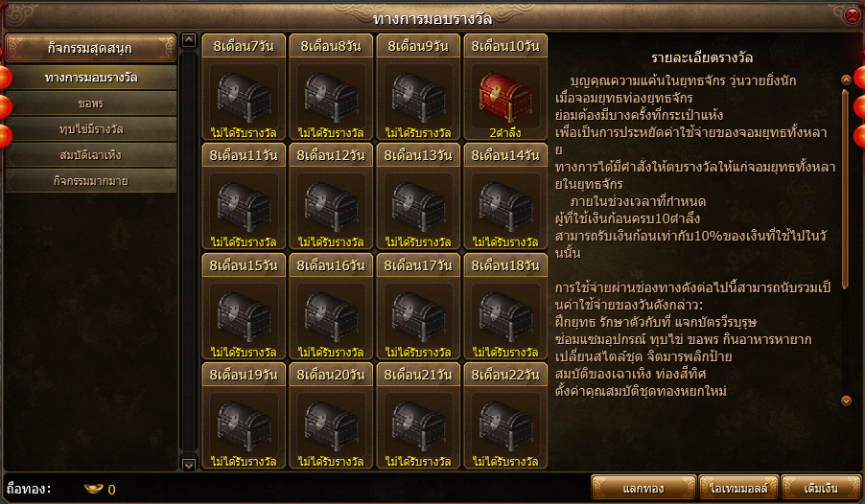865x504 pixels.
Task: Click the reward list scroll down arrow
Action: [x=189, y=465]
